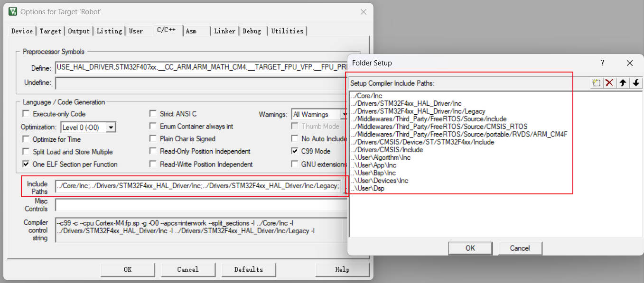The image size is (644, 283).
Task: Select the ..\User\Bsp\Inc include path
Action: (373, 173)
